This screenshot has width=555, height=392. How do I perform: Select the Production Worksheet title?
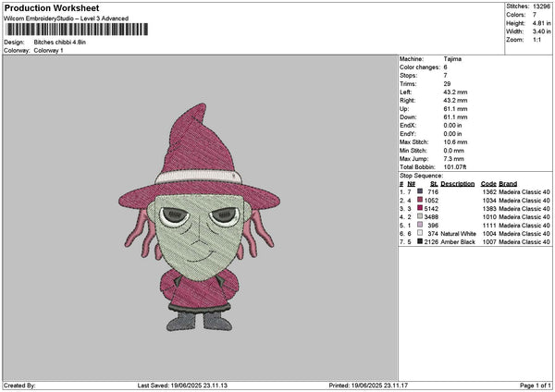click(50, 7)
